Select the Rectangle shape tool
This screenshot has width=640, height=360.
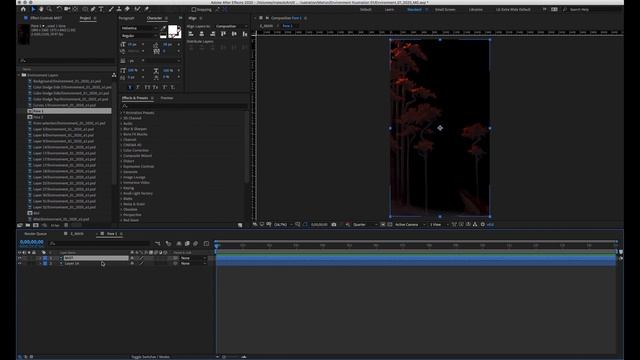point(85,9)
